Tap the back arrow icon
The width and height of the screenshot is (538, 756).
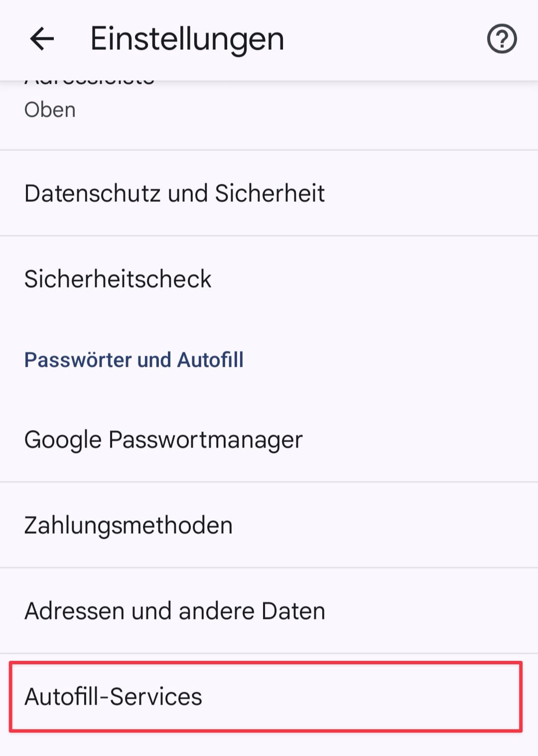coord(42,39)
